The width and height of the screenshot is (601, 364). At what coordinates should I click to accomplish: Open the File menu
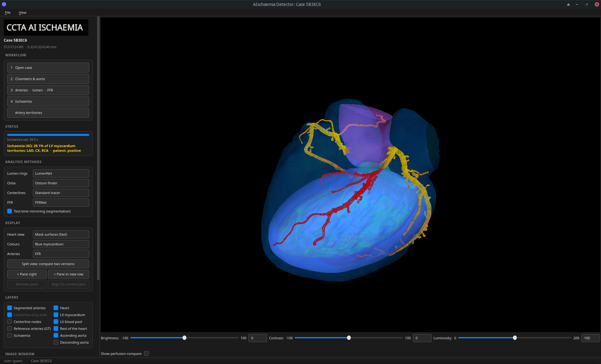pyautogui.click(x=8, y=13)
